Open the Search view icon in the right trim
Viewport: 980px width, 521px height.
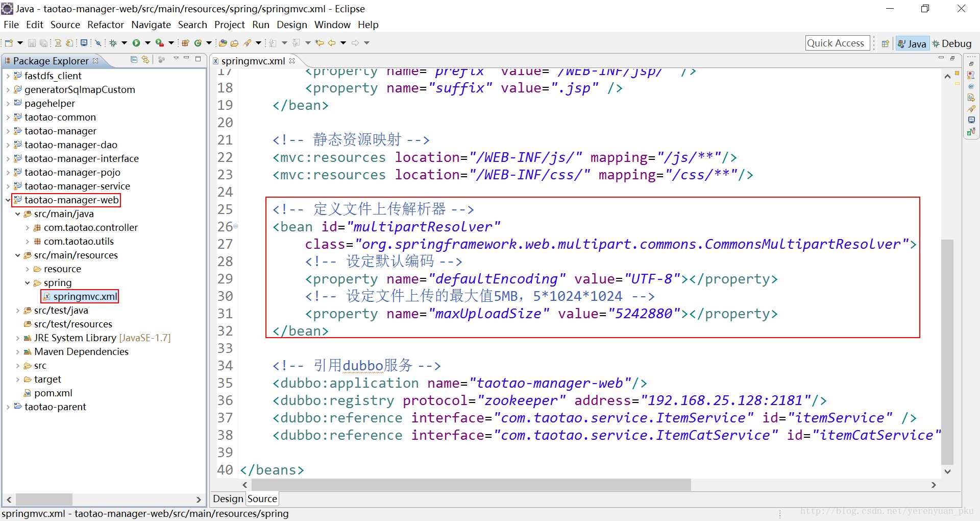(971, 109)
